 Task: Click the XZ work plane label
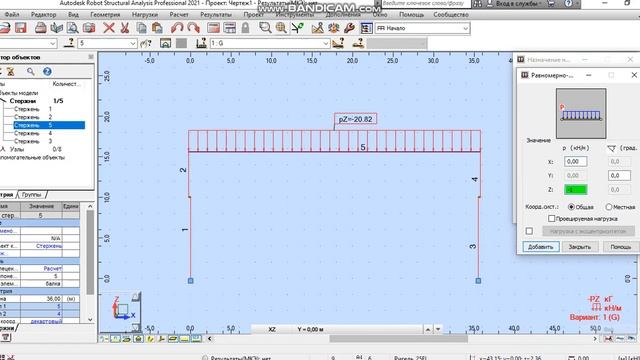point(272,329)
